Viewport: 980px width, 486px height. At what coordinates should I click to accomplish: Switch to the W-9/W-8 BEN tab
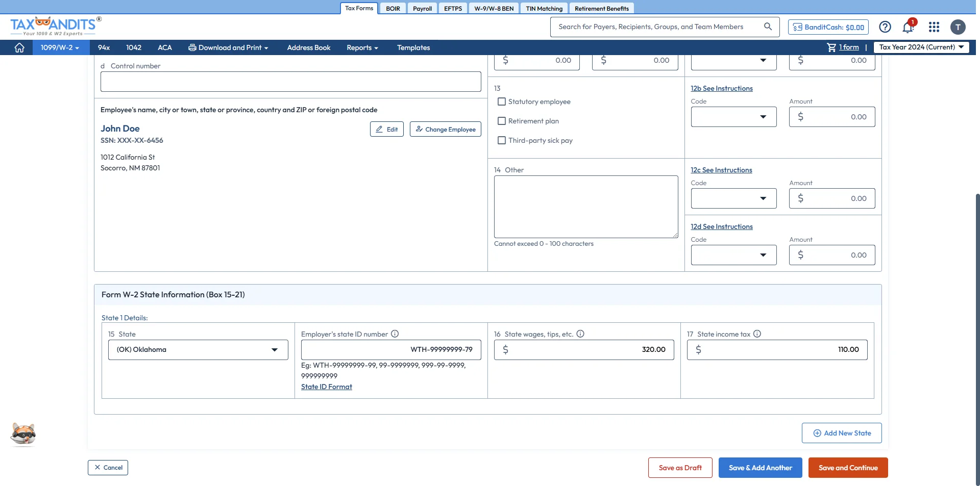pyautogui.click(x=494, y=8)
